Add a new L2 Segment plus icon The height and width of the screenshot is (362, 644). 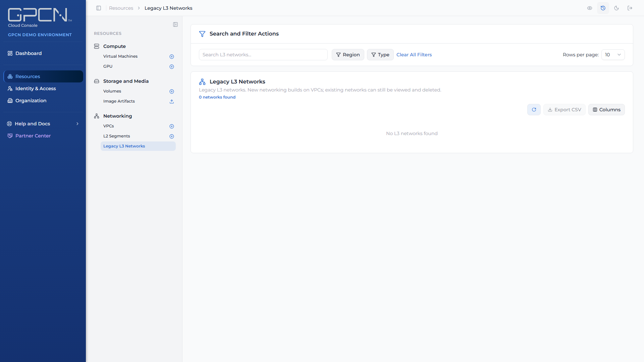coord(172,136)
